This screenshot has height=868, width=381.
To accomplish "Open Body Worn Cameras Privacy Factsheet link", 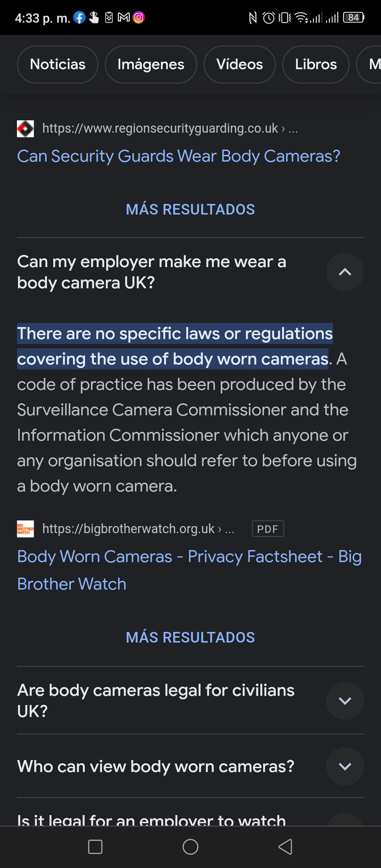I will click(189, 570).
